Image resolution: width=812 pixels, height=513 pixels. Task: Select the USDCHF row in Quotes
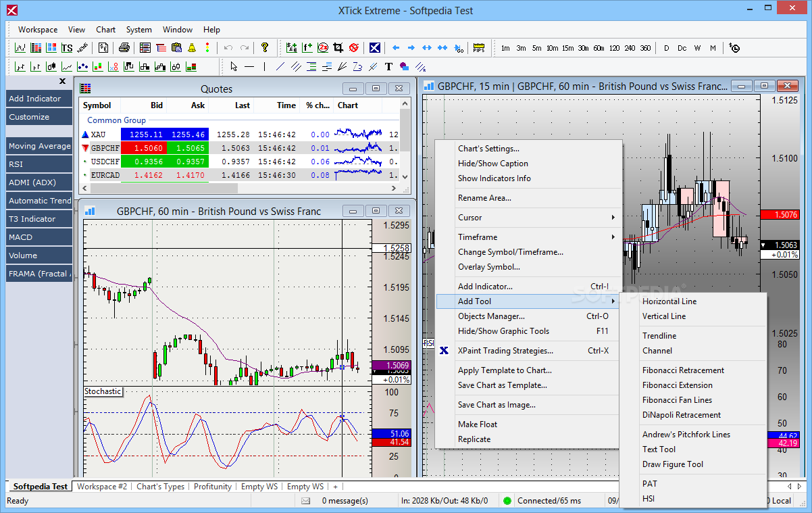coord(240,162)
